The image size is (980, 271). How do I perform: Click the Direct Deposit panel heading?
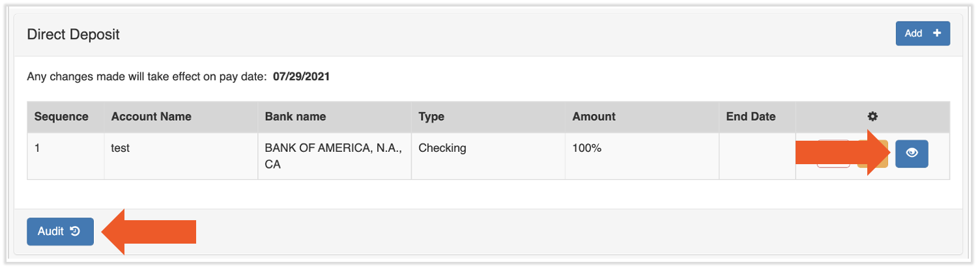click(x=74, y=35)
